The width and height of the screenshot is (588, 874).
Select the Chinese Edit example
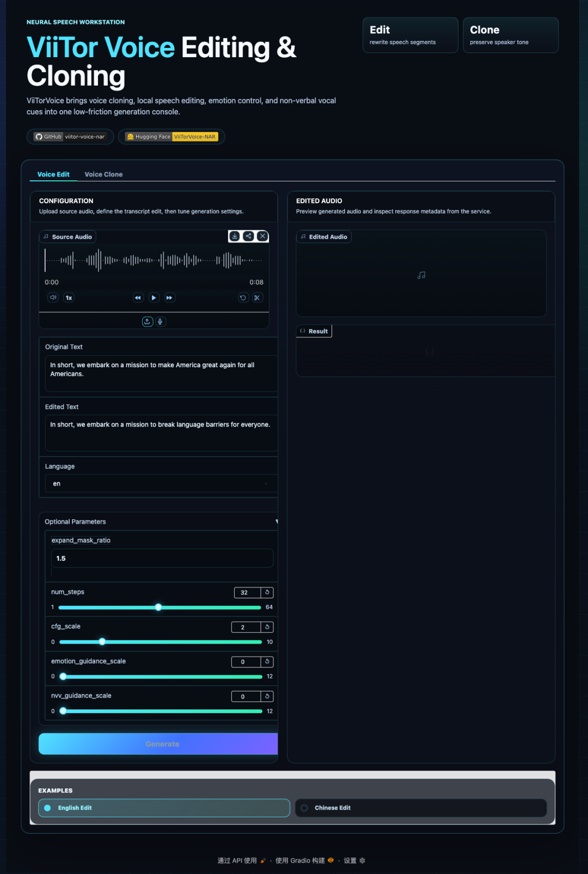(x=421, y=808)
